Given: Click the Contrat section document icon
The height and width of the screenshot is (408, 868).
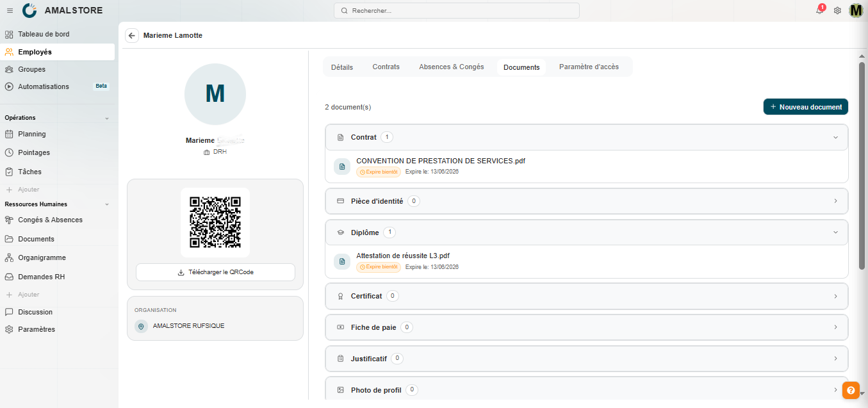Looking at the screenshot, I should click(341, 138).
